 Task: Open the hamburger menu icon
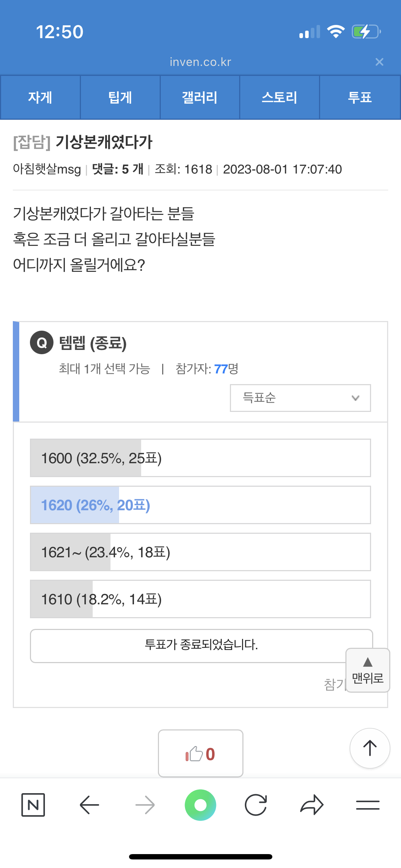point(367,805)
